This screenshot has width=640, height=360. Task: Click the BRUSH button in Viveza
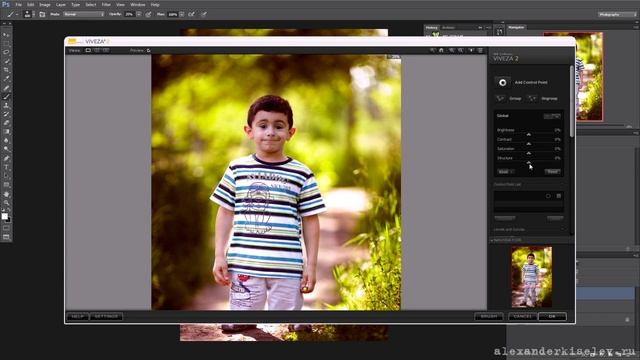pyautogui.click(x=489, y=317)
